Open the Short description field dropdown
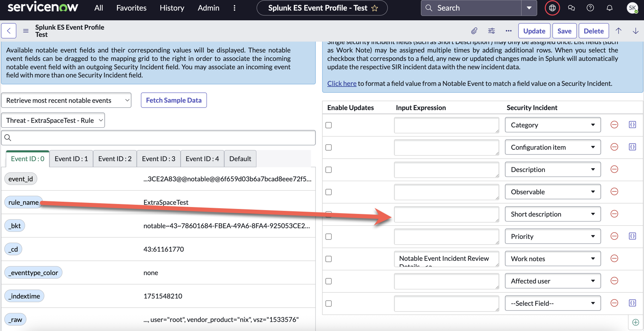Viewport: 644px width, 331px height. pos(553,214)
